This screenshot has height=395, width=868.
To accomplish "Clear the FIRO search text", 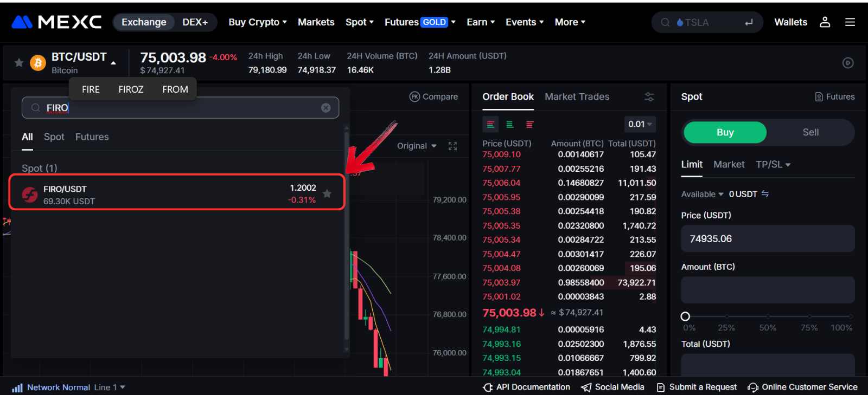I will pos(325,108).
